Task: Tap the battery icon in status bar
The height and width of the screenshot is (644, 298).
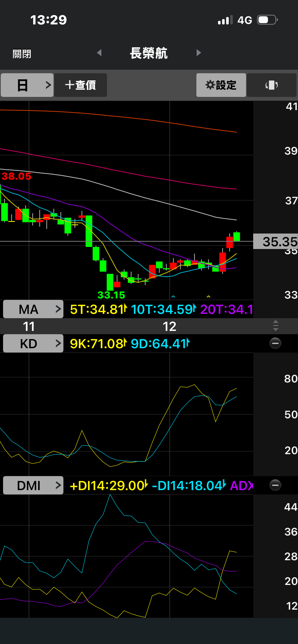Action: 267,20
